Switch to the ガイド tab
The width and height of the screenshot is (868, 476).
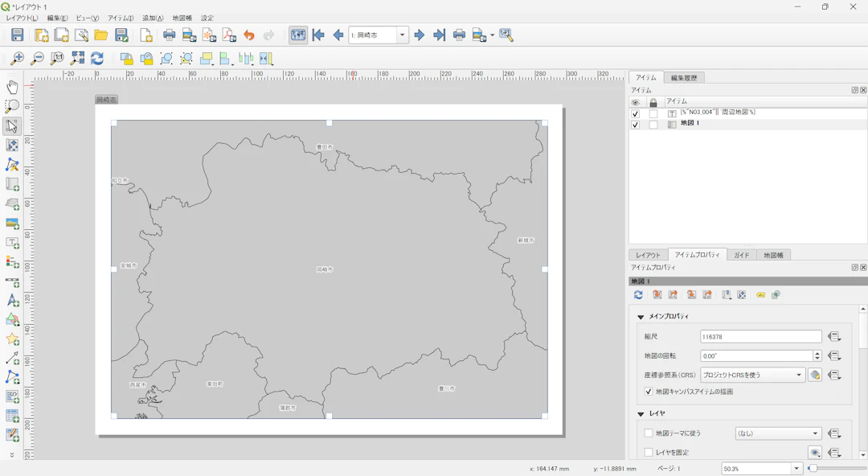[x=741, y=255]
